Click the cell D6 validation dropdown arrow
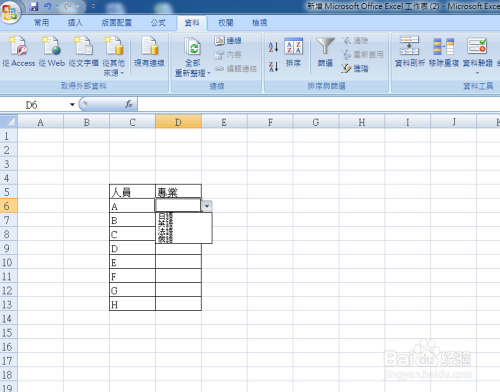The image size is (500, 392). (x=207, y=206)
